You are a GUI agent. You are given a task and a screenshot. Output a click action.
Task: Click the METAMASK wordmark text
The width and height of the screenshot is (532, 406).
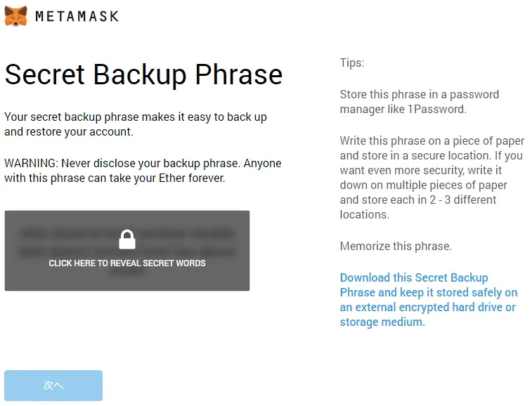click(77, 16)
